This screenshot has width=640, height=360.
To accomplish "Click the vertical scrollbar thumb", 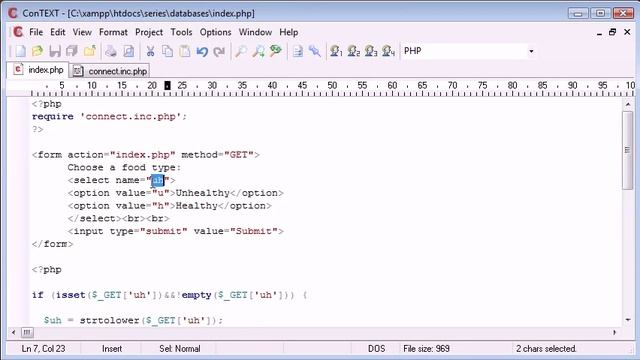I will (x=628, y=150).
